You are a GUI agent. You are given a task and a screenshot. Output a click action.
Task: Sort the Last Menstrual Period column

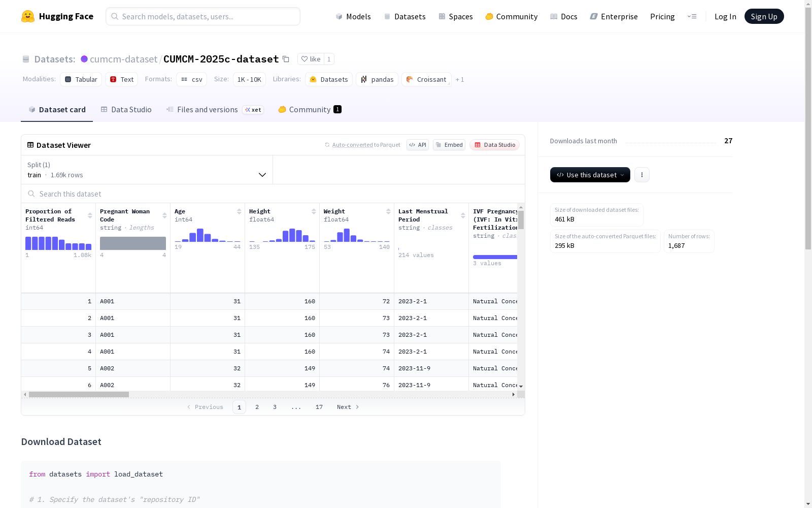pos(463,215)
